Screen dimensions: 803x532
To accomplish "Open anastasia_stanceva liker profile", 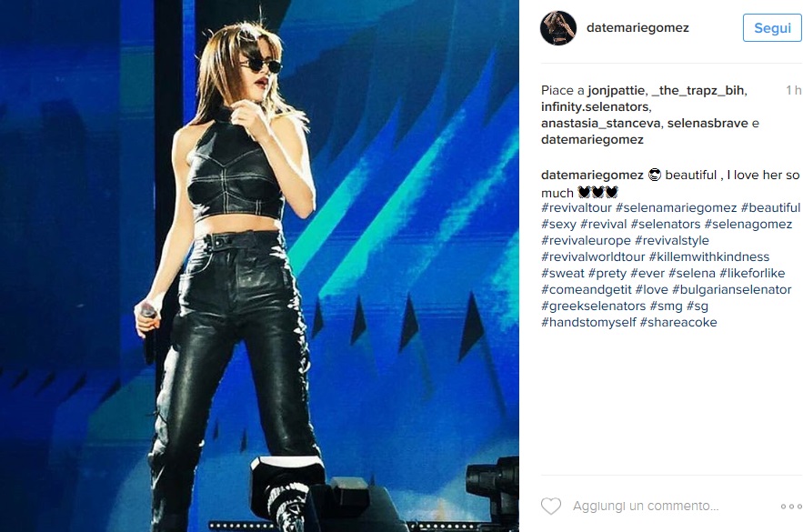I will click(600, 124).
